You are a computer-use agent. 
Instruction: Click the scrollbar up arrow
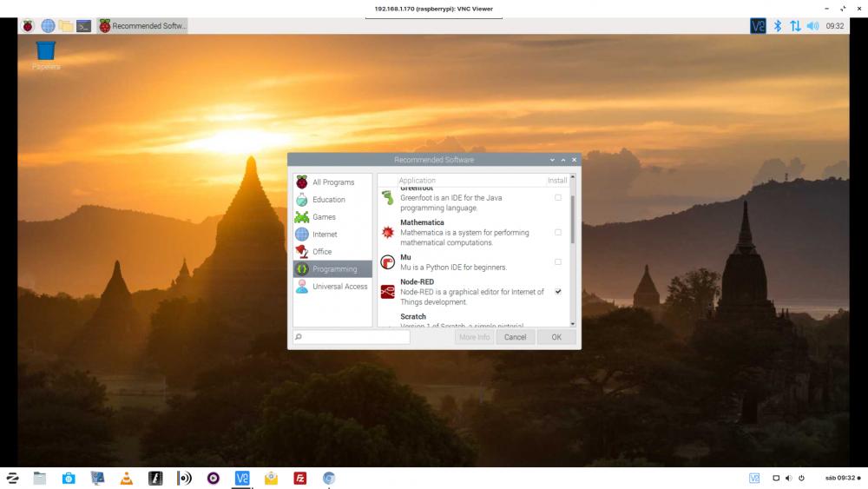click(572, 176)
